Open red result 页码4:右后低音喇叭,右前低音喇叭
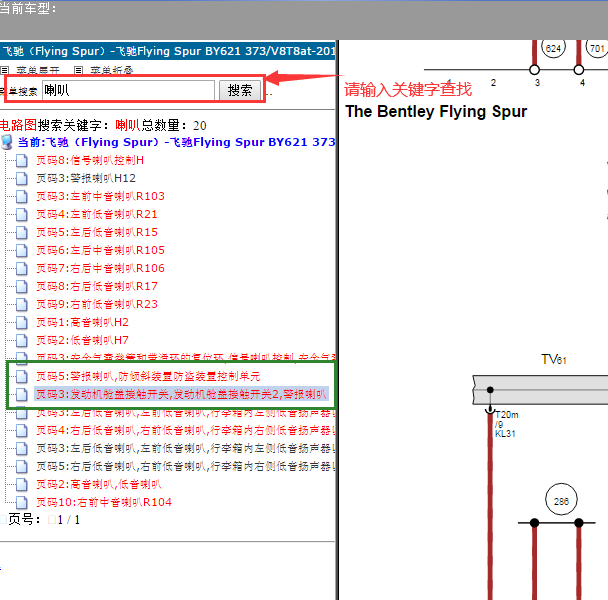This screenshot has height=600, width=608. [x=186, y=431]
